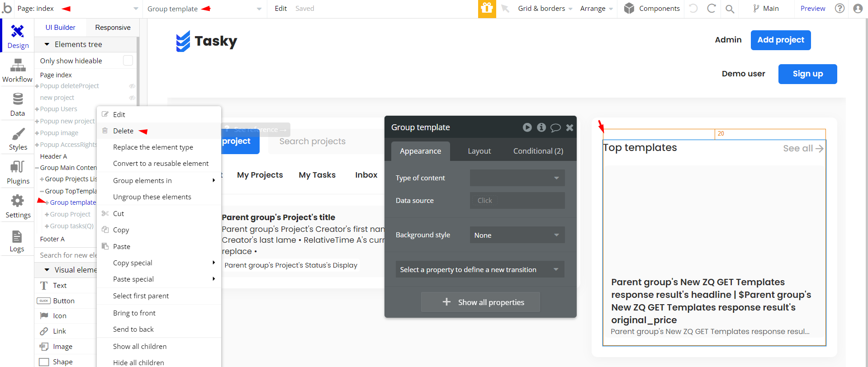Click the Redo arrow icon
Image resolution: width=868 pixels, height=367 pixels.
tap(711, 8)
